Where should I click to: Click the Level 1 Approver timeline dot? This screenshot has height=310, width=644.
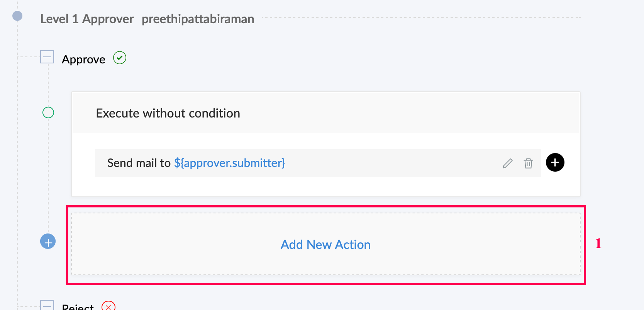coord(17,16)
